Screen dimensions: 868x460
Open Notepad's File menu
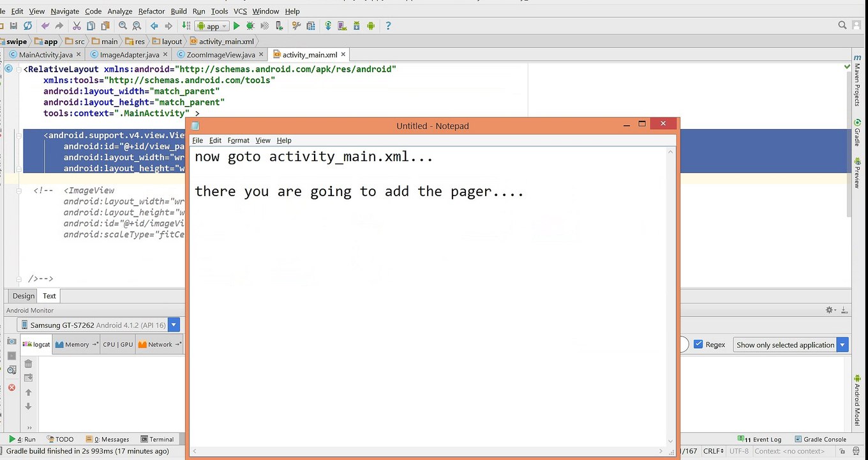point(198,141)
